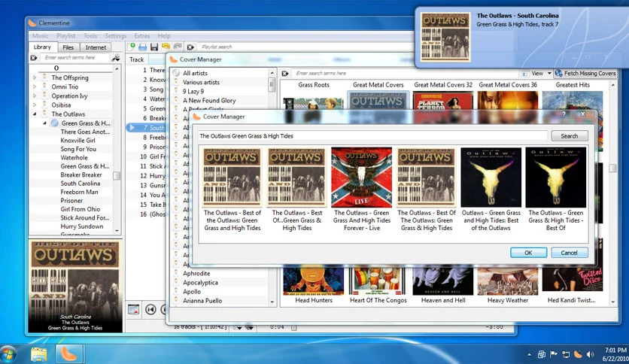Click the Save playlist floppy icon
629x364 pixels.
click(x=154, y=47)
